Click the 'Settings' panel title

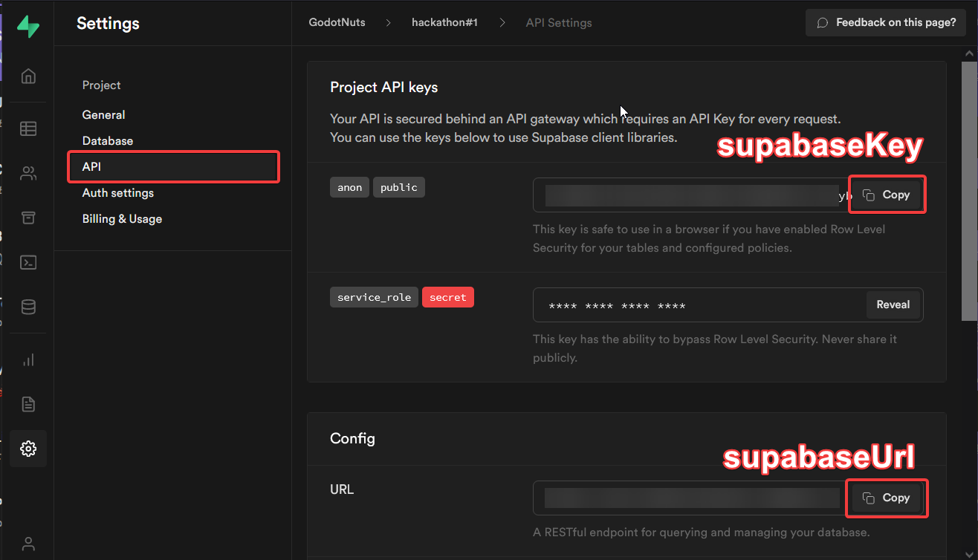point(108,24)
